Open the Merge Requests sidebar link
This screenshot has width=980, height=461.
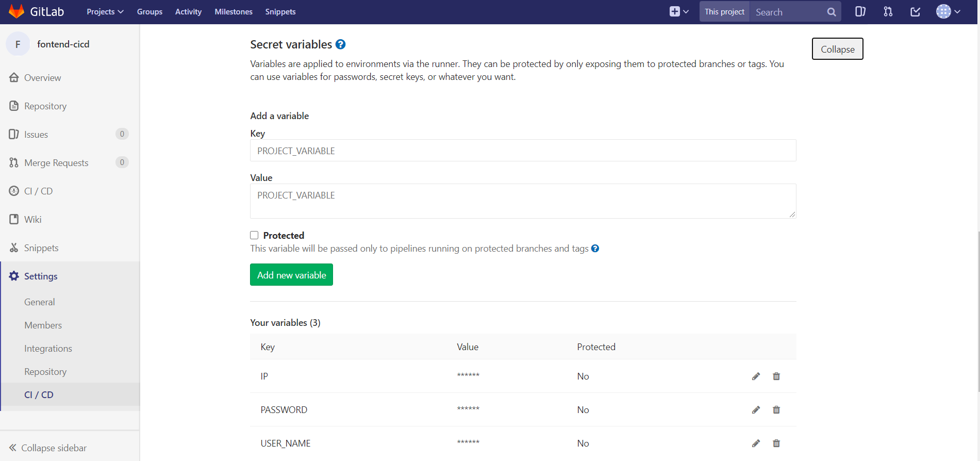56,162
